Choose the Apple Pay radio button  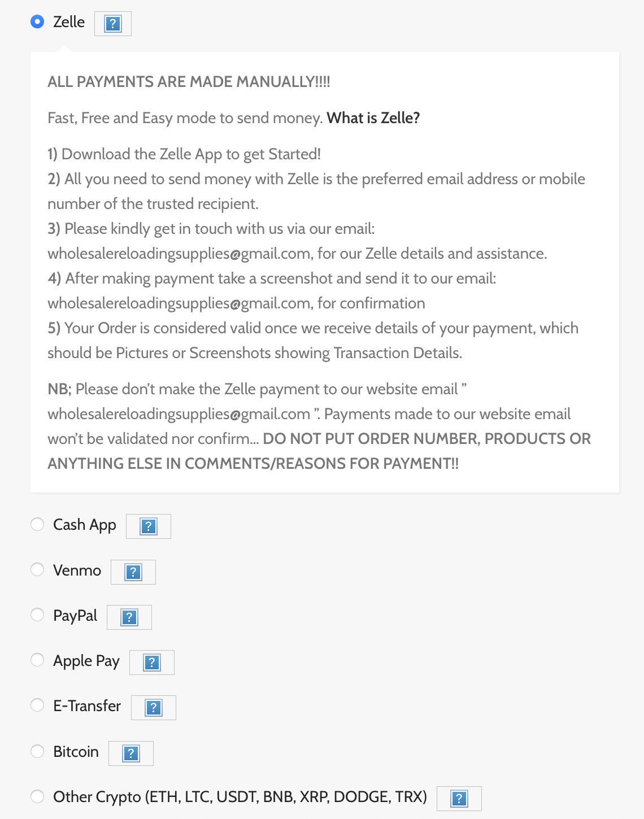[37, 660]
